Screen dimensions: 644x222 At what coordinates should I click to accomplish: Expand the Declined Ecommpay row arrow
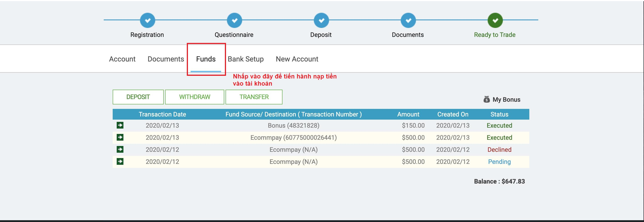[x=120, y=149]
